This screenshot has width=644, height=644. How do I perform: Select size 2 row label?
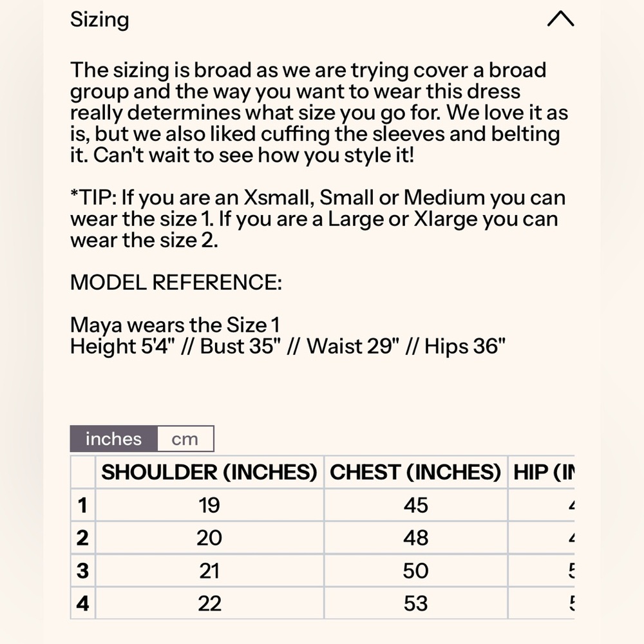[x=82, y=538]
